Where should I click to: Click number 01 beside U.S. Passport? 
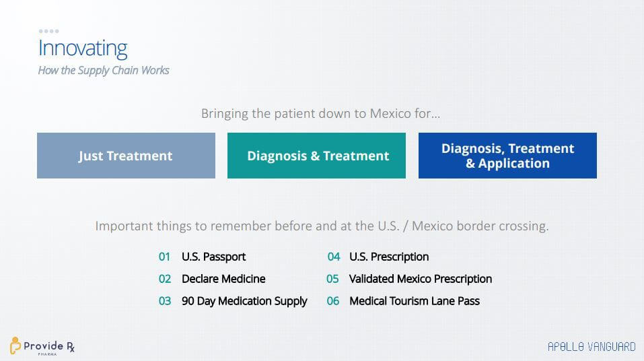(164, 257)
